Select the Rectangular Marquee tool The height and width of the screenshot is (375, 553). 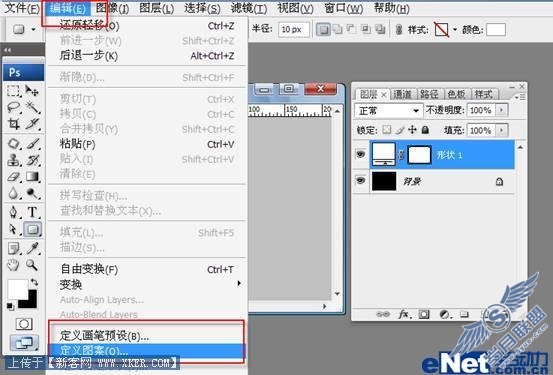tap(14, 91)
